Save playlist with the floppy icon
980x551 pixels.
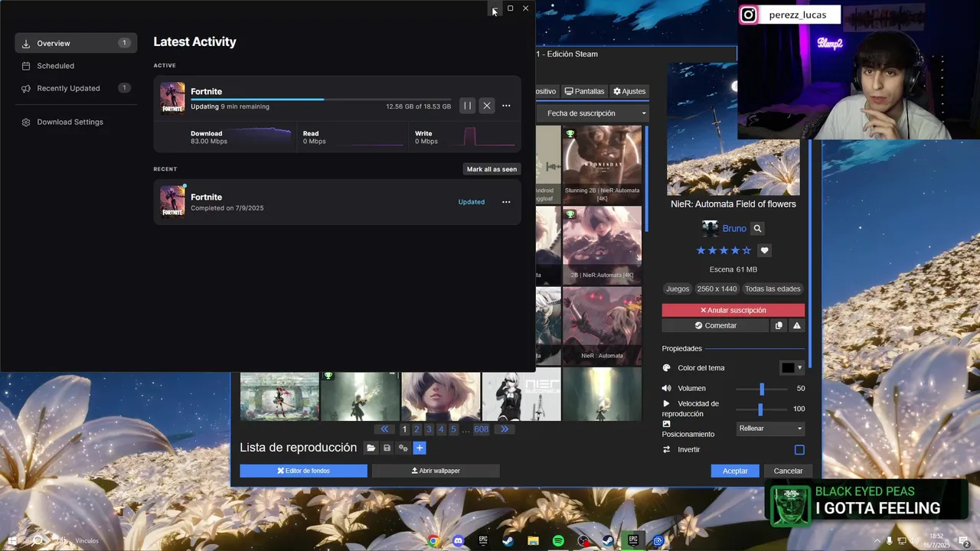[x=387, y=448]
